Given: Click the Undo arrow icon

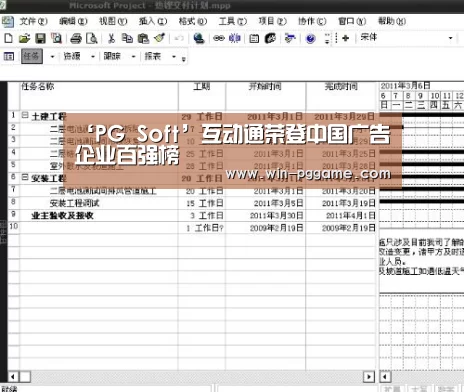Looking at the screenshot, I should coord(179,38).
